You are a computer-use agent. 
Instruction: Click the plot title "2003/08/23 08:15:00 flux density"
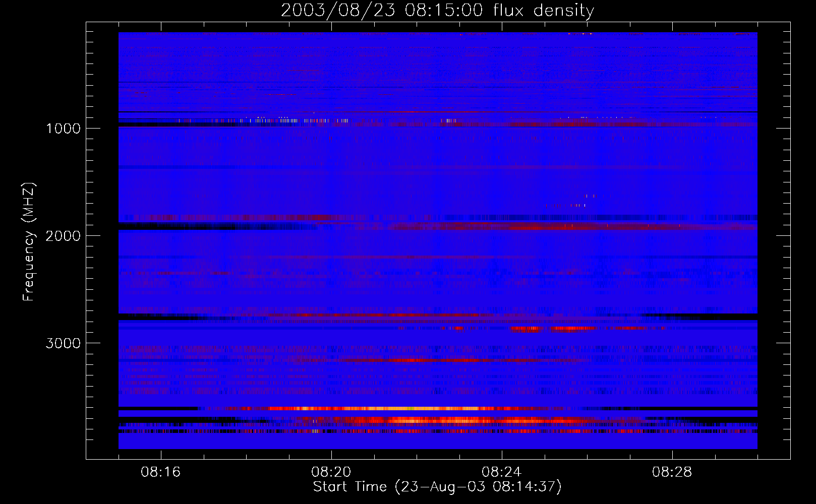point(437,10)
